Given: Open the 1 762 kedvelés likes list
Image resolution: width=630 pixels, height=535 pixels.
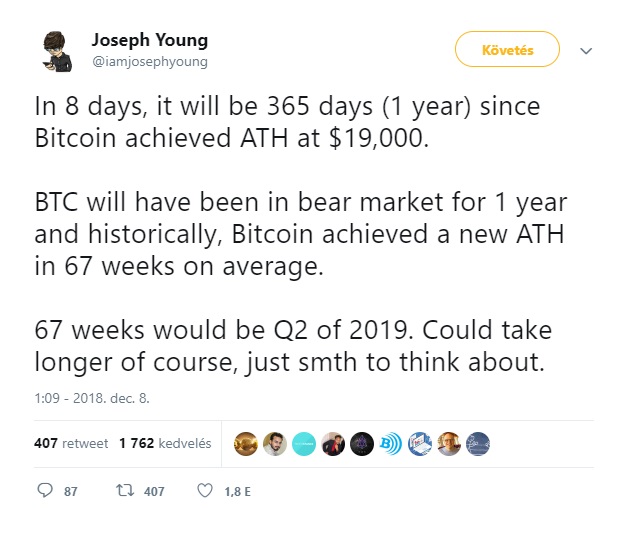Looking at the screenshot, I should click(165, 443).
